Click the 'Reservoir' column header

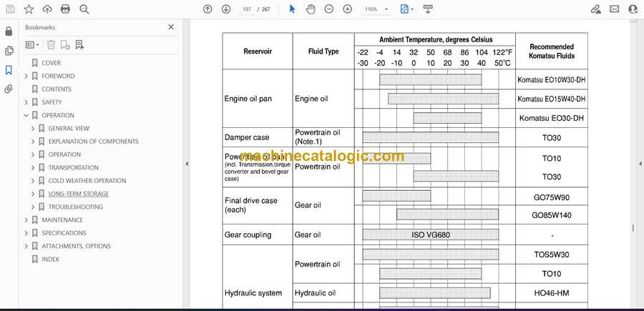[x=258, y=51]
